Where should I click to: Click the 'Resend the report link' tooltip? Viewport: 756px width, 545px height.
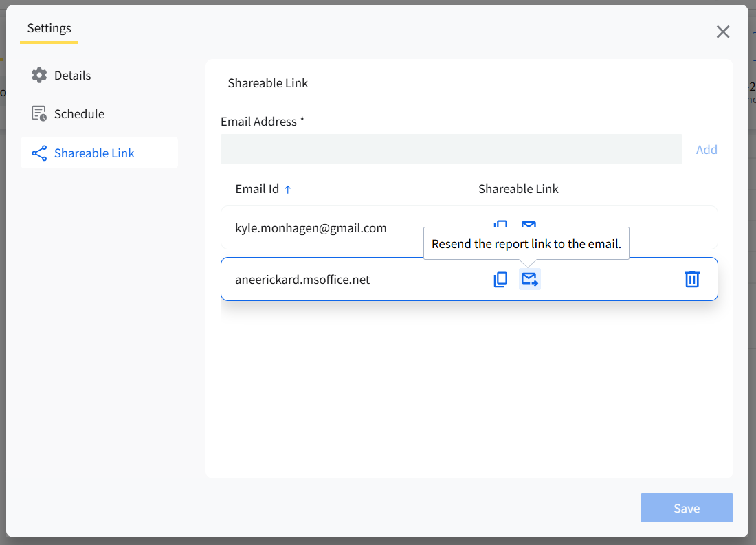[526, 244]
